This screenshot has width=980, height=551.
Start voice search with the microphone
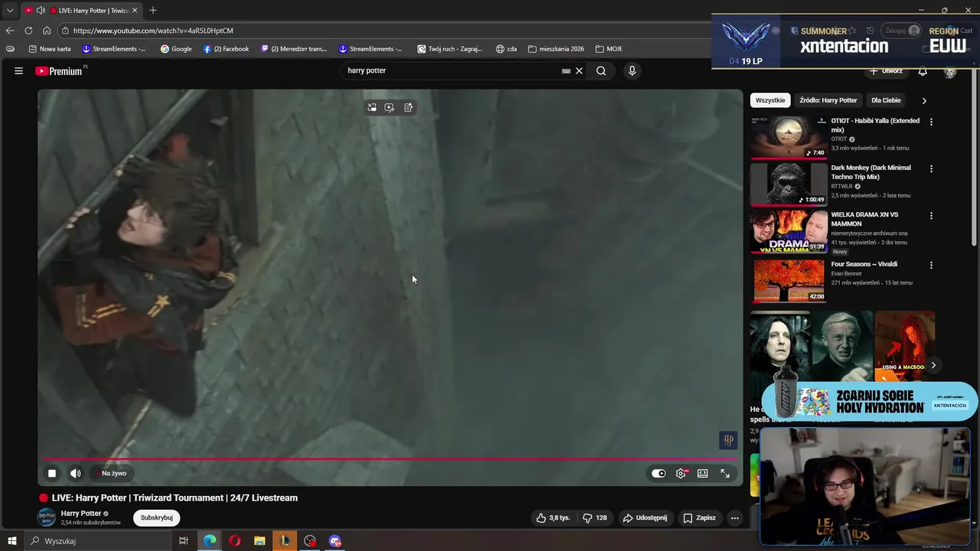coord(632,70)
